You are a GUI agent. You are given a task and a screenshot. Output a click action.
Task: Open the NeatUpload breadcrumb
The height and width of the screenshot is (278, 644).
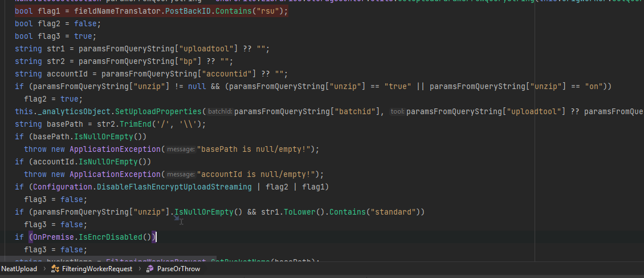click(19, 268)
